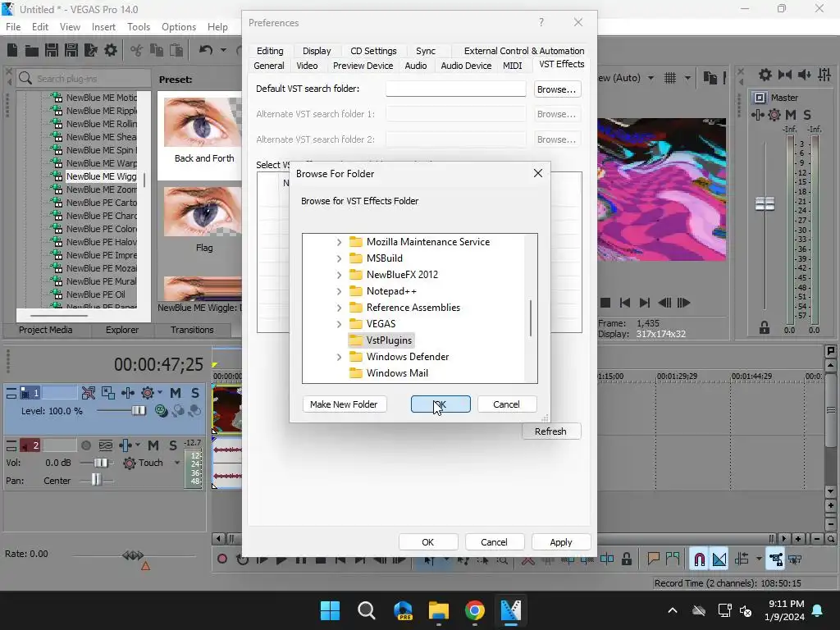Click track 1 Track FX icon
This screenshot has height=630, width=840.
coord(128,393)
